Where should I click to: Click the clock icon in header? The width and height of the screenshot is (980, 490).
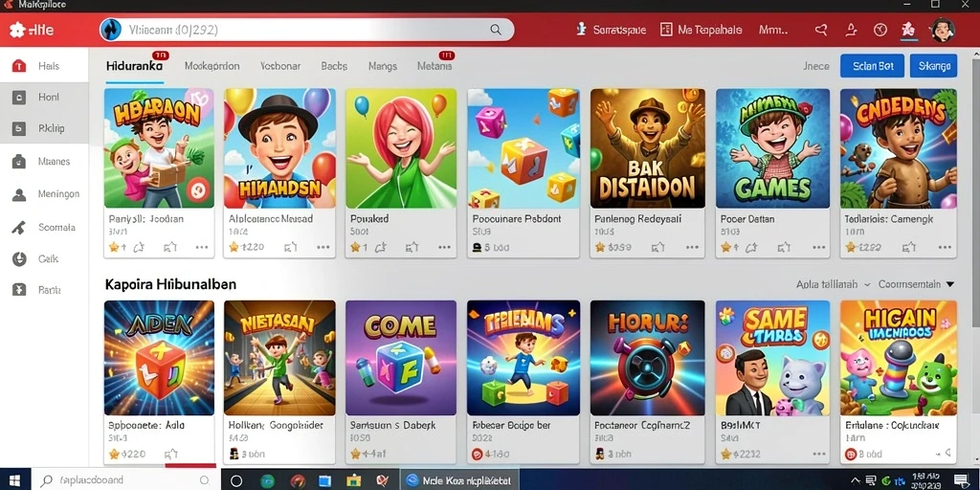click(x=880, y=30)
